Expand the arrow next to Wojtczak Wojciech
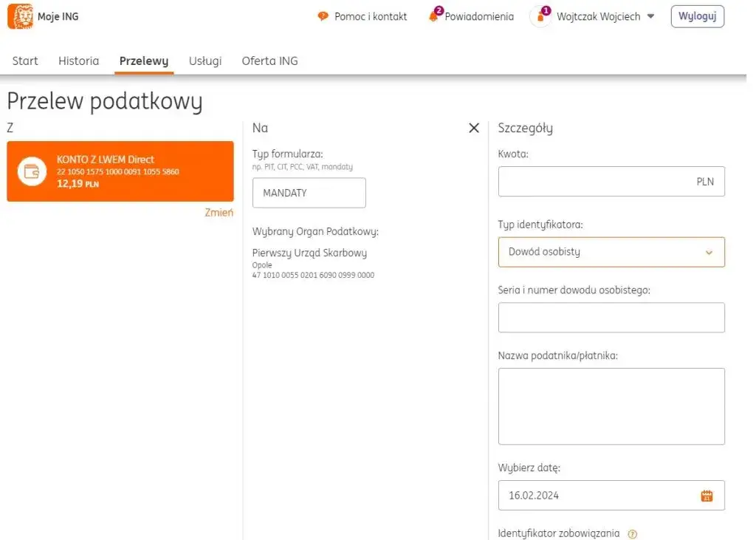Image resolution: width=756 pixels, height=540 pixels. click(649, 16)
